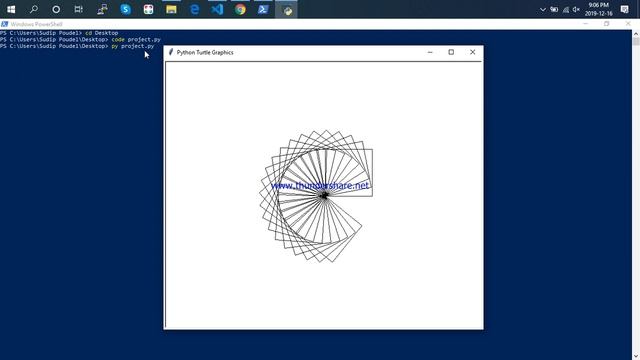Open the taskbar search magnifier
Viewport: 640px width, 360px height.
(x=33, y=9)
